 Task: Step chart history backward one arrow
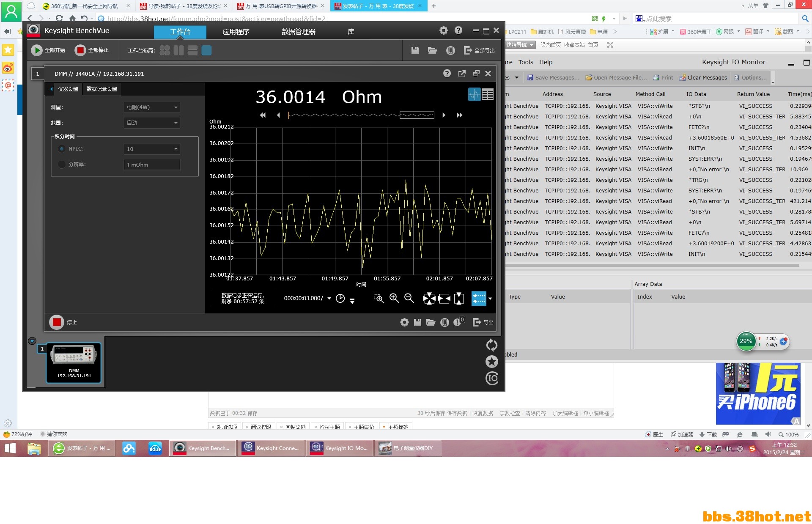278,115
